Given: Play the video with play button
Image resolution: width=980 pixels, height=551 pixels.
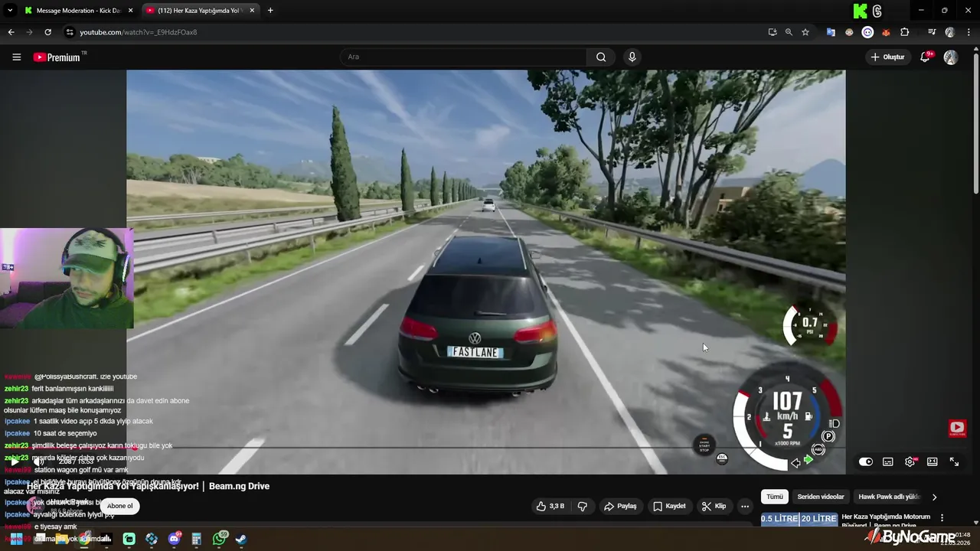Looking at the screenshot, I should coord(14,461).
